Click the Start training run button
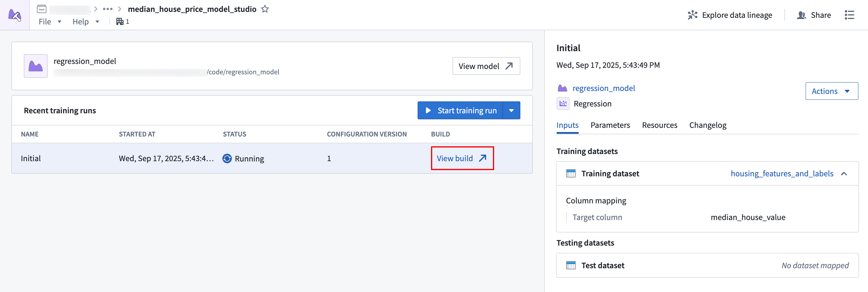The image size is (868, 292). pos(460,111)
